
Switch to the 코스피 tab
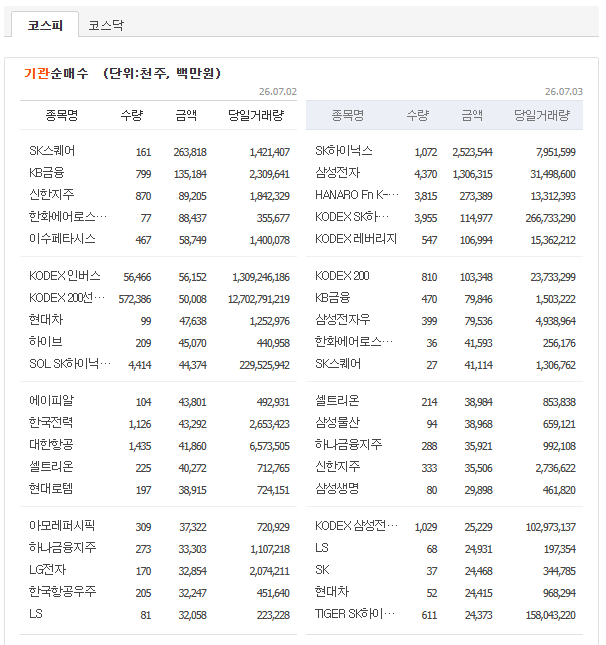[45, 25]
